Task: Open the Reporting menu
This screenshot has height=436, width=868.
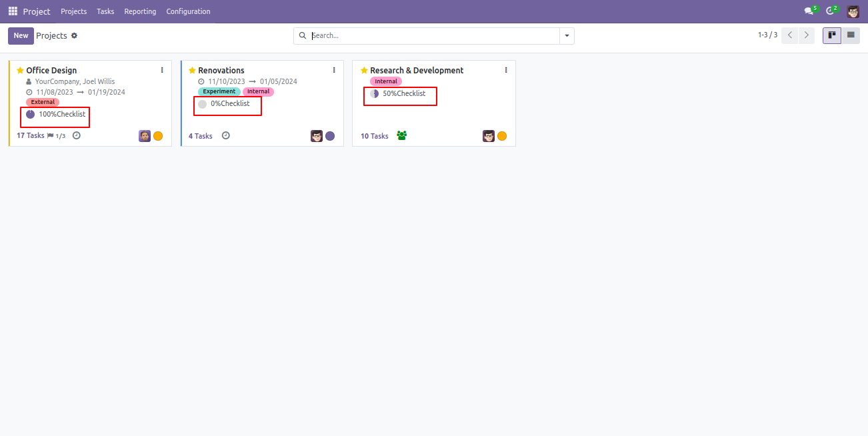Action: pos(140,11)
